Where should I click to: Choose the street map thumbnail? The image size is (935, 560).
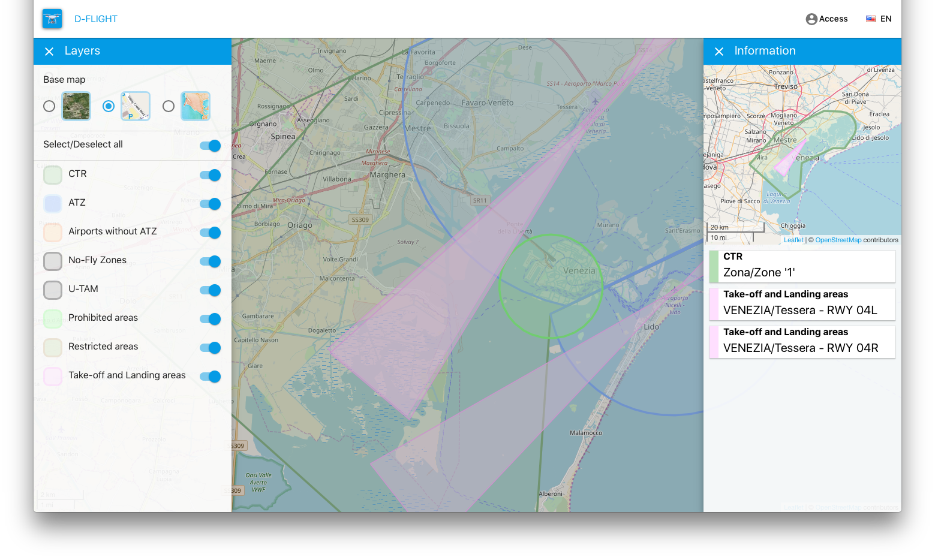136,106
